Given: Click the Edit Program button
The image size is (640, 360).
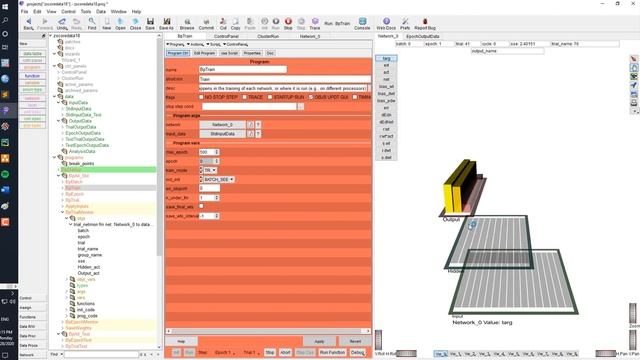Looking at the screenshot, I should 204,53.
